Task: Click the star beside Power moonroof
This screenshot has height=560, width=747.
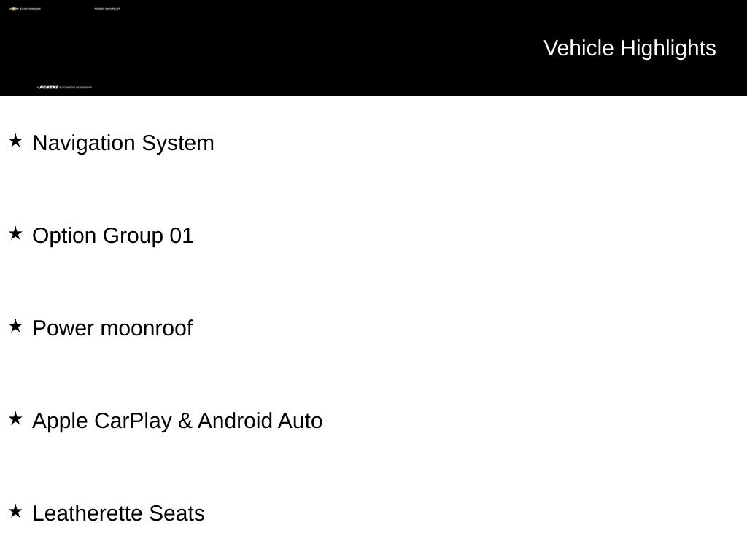Action: (16, 326)
